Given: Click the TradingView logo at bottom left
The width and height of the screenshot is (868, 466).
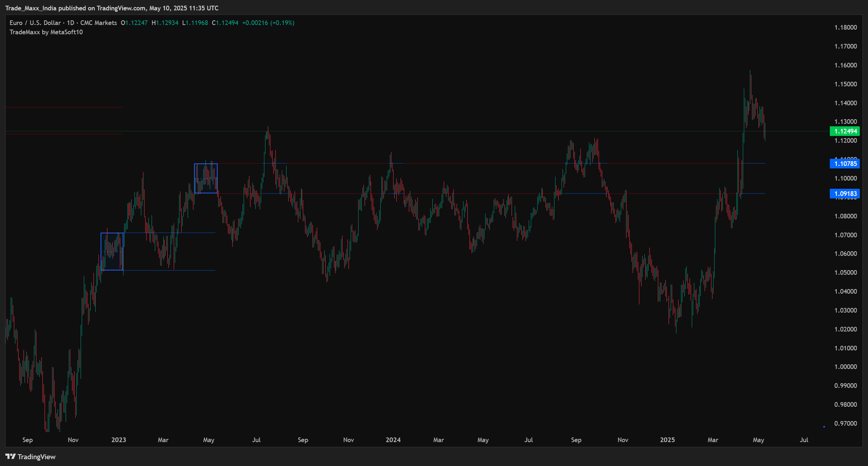Looking at the screenshot, I should (30, 457).
